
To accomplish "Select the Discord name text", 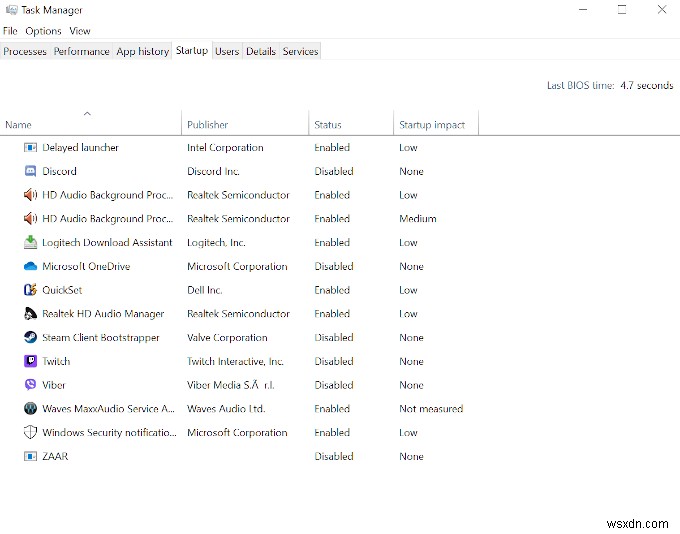I will (59, 171).
